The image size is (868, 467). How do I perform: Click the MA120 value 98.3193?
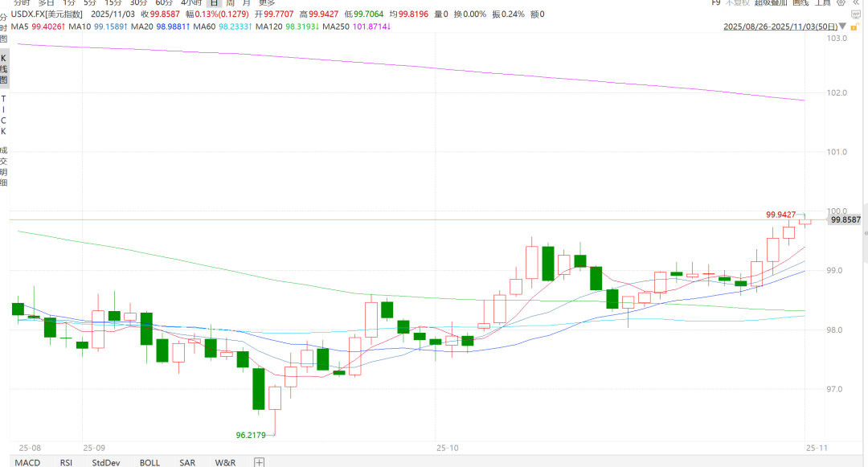coord(302,27)
